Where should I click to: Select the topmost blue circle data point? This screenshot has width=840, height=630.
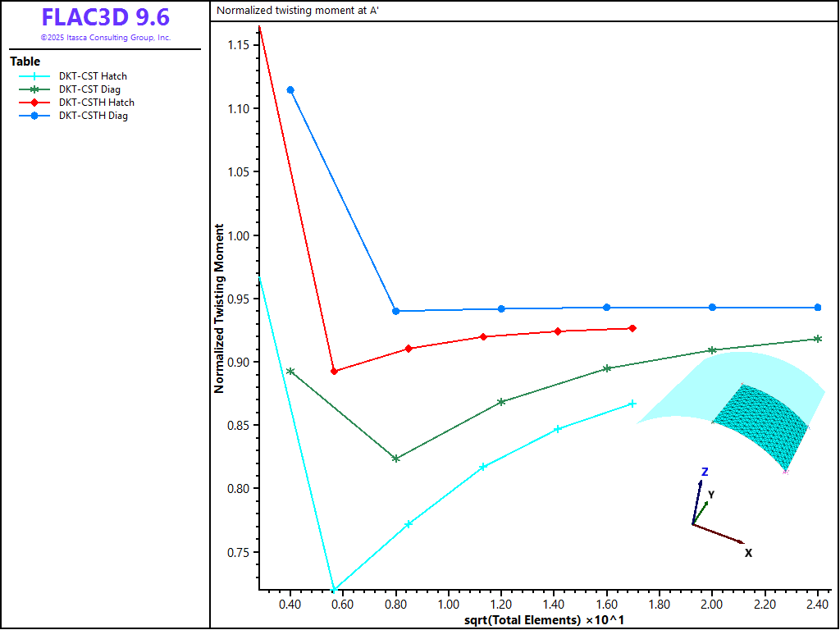tap(290, 90)
